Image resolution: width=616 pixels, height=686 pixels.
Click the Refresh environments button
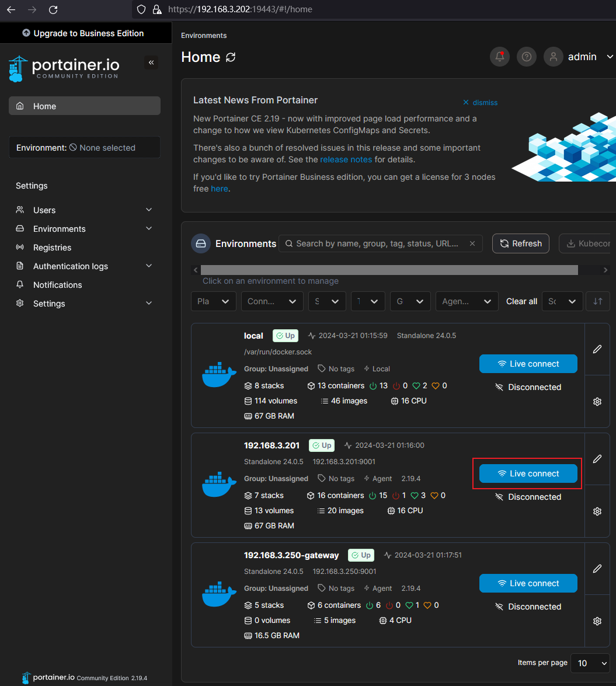[521, 243]
